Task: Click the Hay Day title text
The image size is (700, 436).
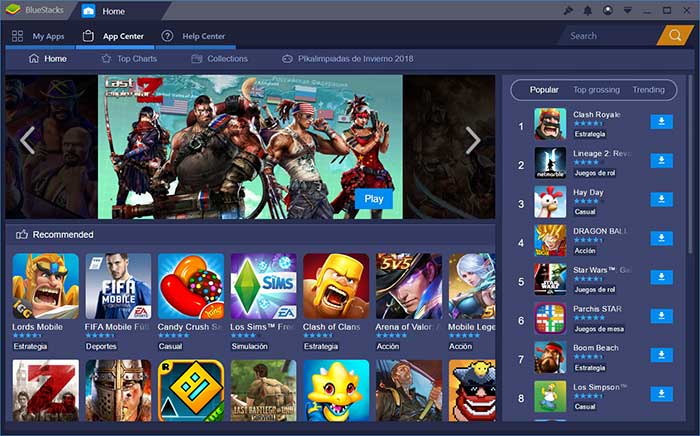Action: pyautogui.click(x=588, y=192)
